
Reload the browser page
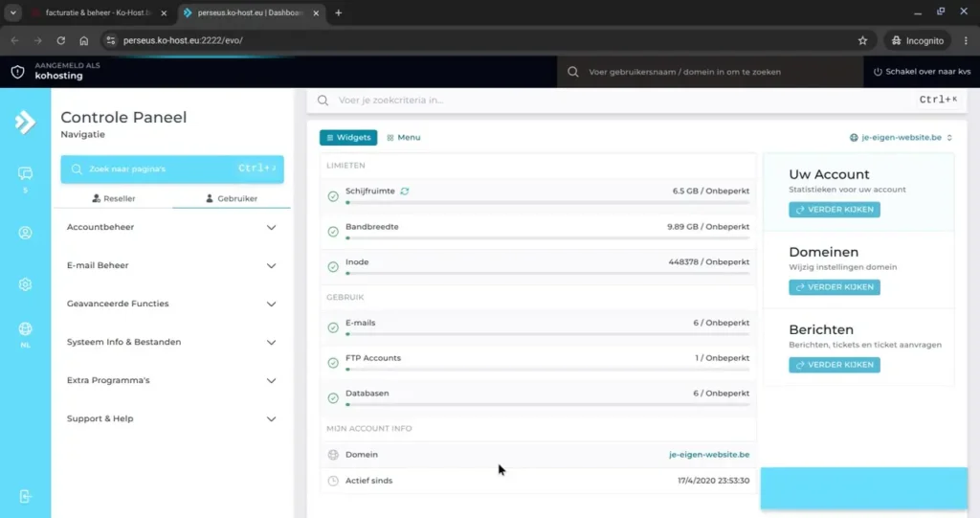[x=60, y=40]
